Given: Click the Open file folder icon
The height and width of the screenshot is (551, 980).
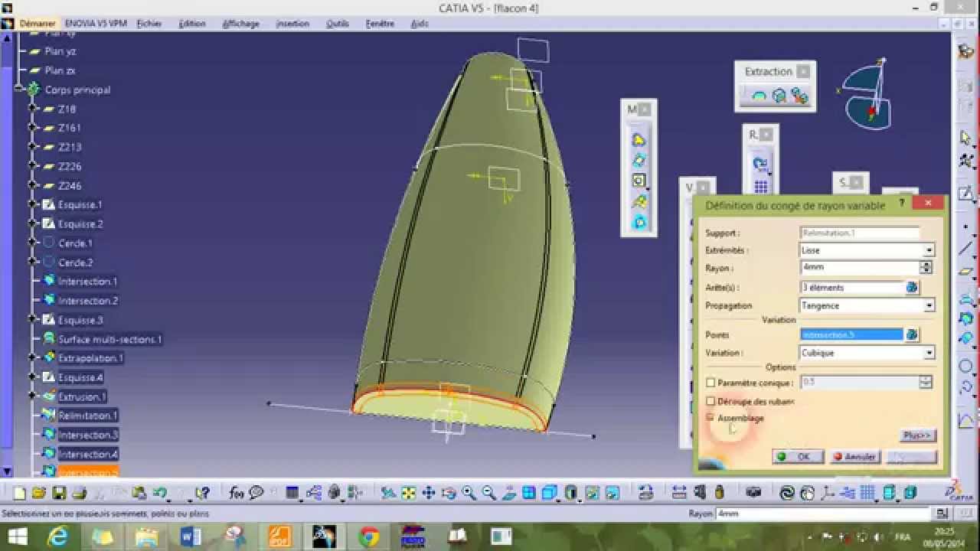Looking at the screenshot, I should coord(39,494).
